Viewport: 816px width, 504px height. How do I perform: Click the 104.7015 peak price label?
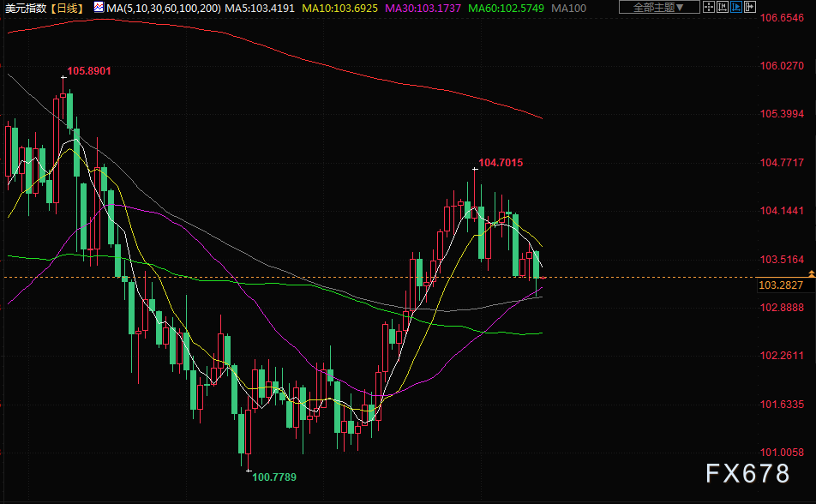tap(501, 163)
